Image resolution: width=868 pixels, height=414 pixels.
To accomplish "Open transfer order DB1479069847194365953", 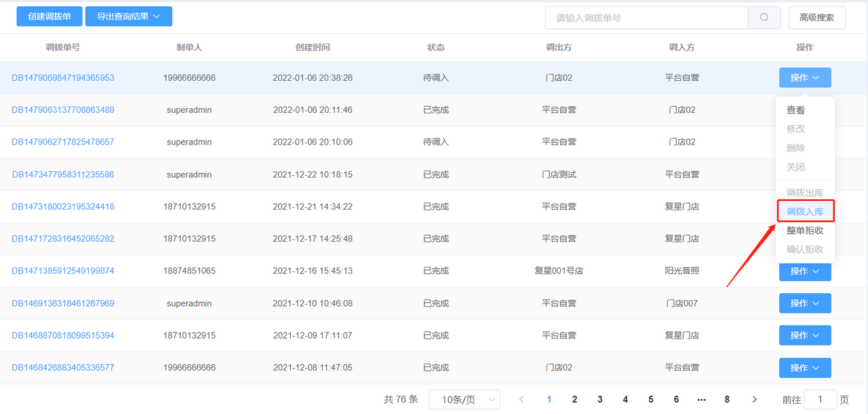I will pyautogui.click(x=63, y=78).
